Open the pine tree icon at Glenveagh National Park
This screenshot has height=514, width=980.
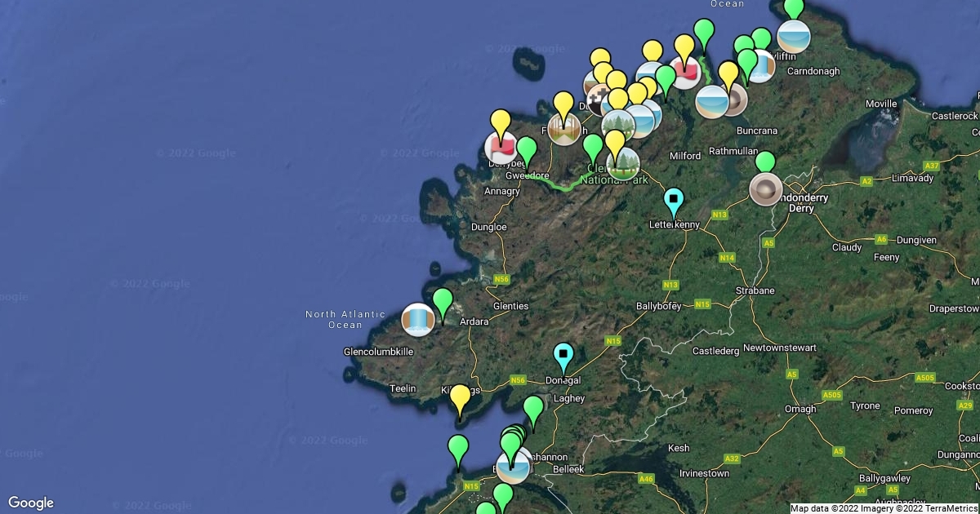tap(623, 163)
